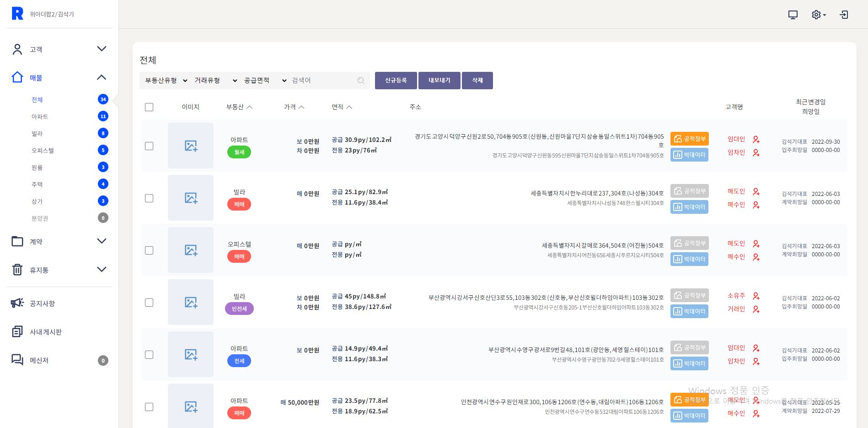Click the logout icon at top right
This screenshot has height=428, width=868.
(844, 15)
